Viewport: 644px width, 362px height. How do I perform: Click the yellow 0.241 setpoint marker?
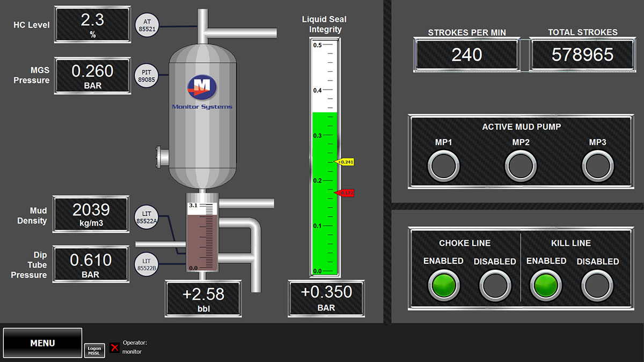click(x=345, y=161)
